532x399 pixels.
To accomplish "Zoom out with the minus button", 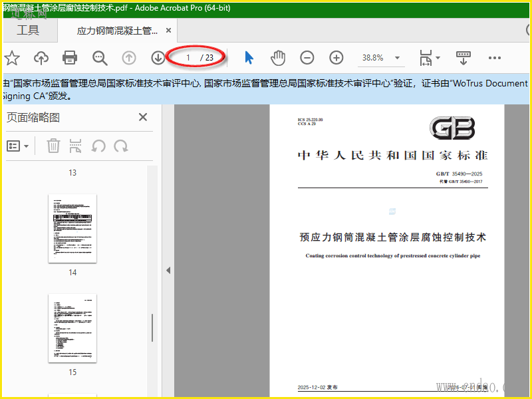I will pos(307,58).
